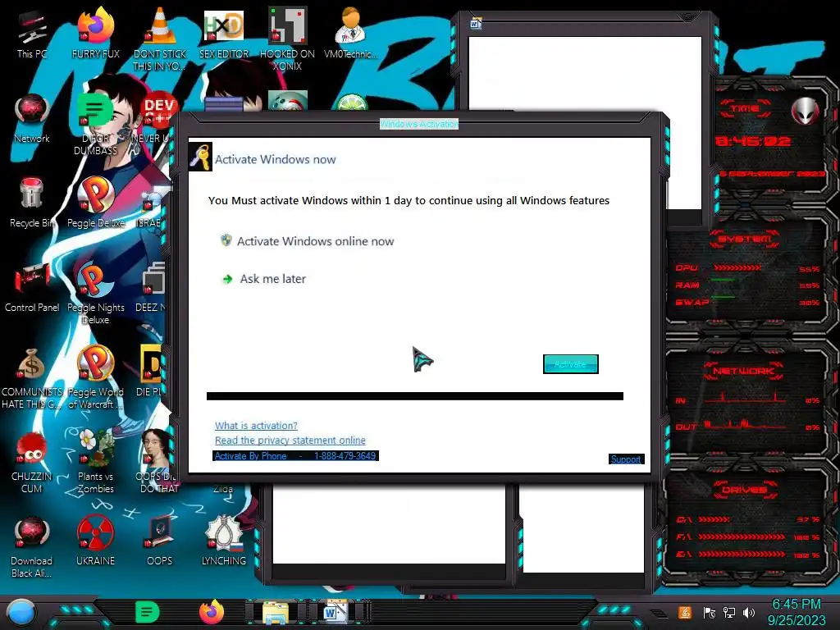
Task: Open the What is activation? link
Action: (x=256, y=426)
